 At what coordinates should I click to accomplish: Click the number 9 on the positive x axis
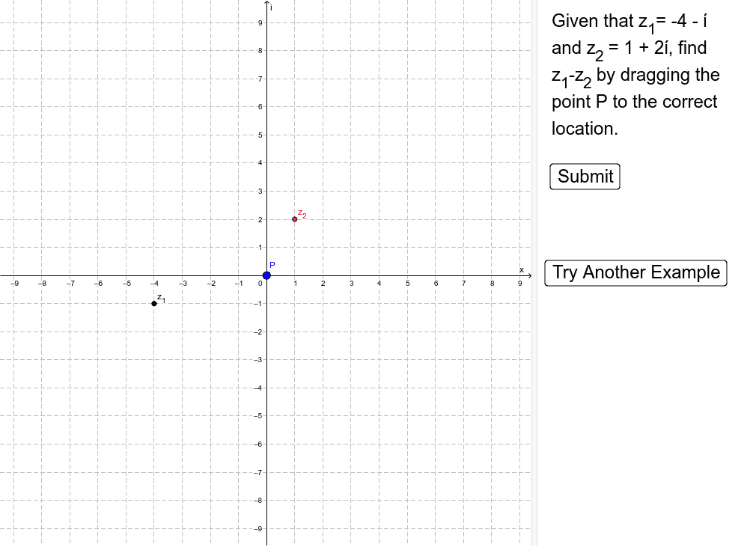pyautogui.click(x=519, y=284)
